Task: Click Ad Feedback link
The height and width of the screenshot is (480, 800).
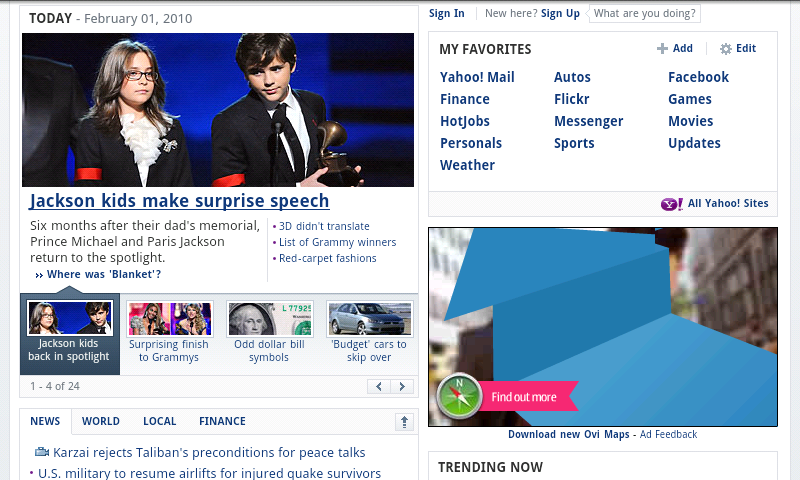Action: pyautogui.click(x=668, y=435)
